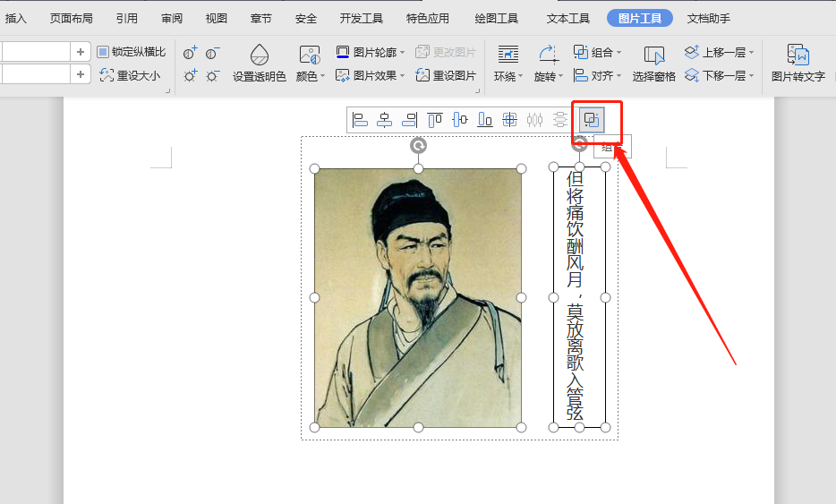
Task: Go to the 视图 tab
Action: click(x=217, y=19)
